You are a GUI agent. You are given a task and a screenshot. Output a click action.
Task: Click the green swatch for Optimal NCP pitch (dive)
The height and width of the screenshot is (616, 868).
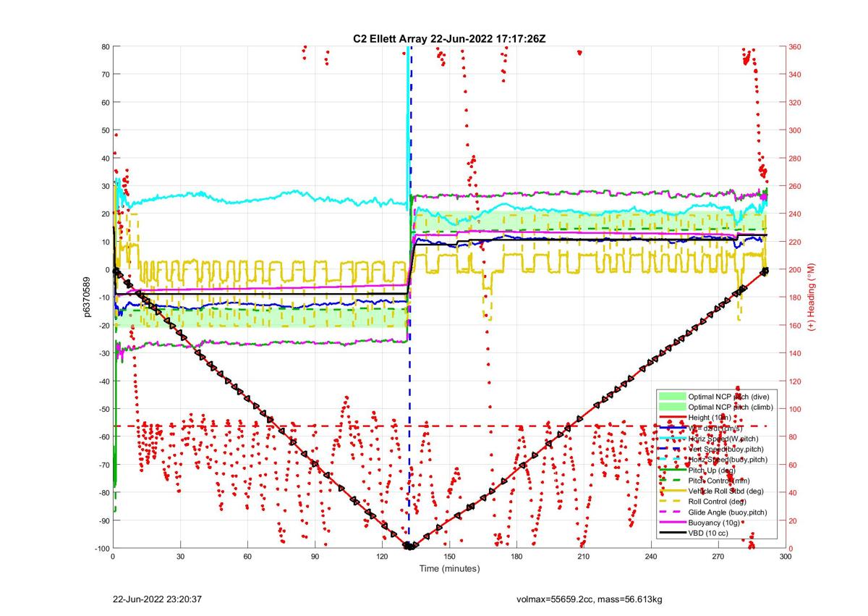coord(672,397)
